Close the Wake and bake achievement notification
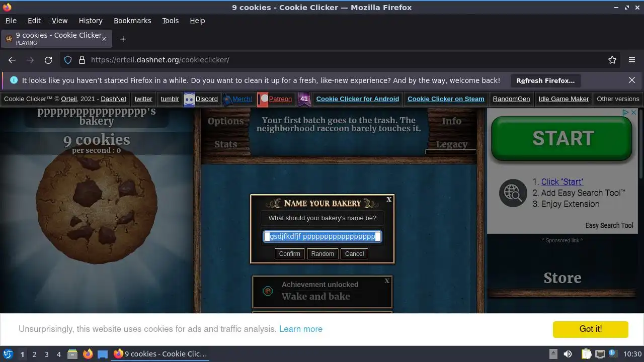 pyautogui.click(x=387, y=281)
